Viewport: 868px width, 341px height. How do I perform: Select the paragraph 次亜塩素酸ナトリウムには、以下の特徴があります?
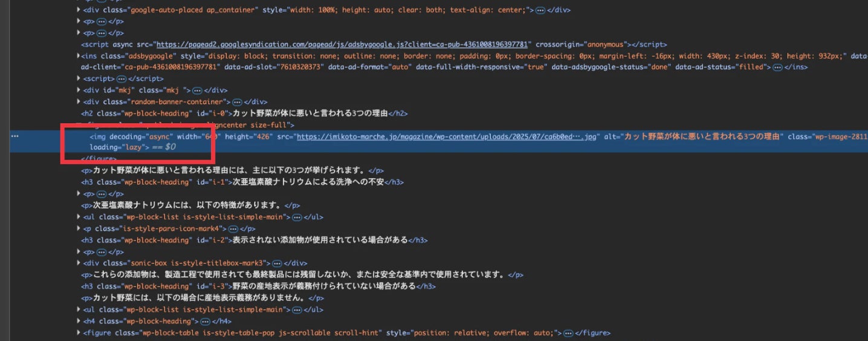coord(190,205)
